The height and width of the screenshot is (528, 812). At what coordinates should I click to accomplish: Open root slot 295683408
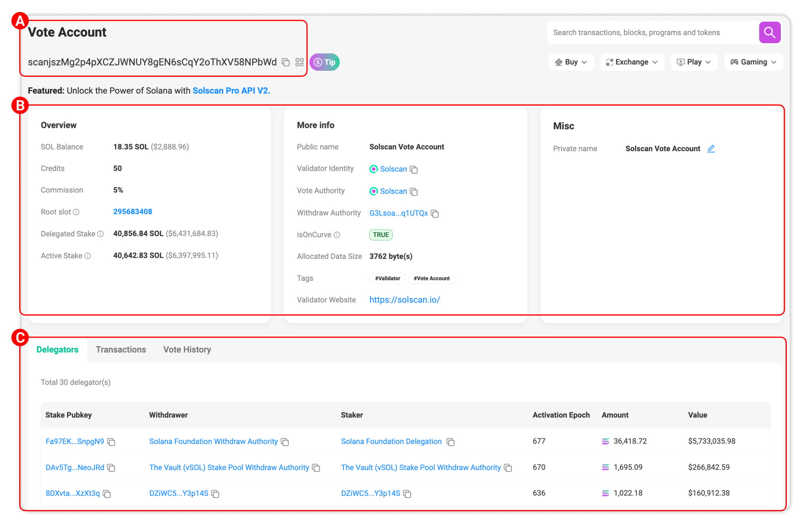(x=132, y=212)
